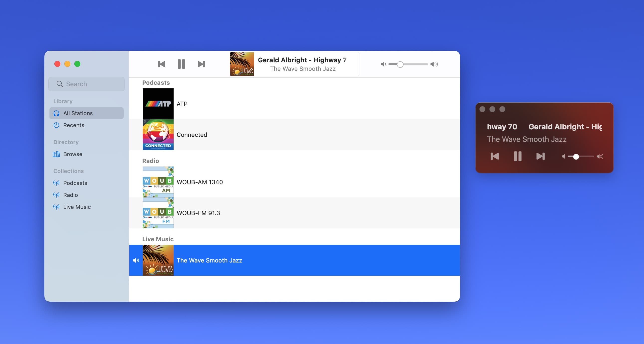Select the WOUB-FM 91.3 station
644x344 pixels.
pos(198,213)
